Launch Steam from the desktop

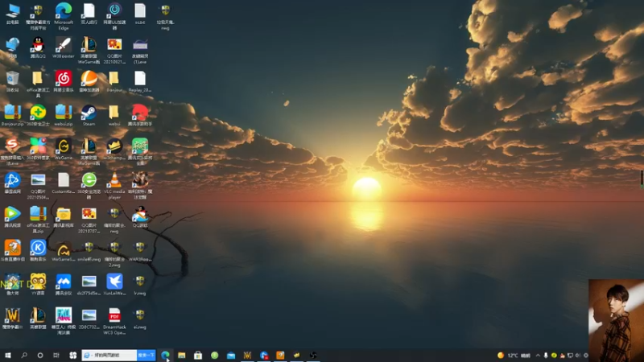89,115
